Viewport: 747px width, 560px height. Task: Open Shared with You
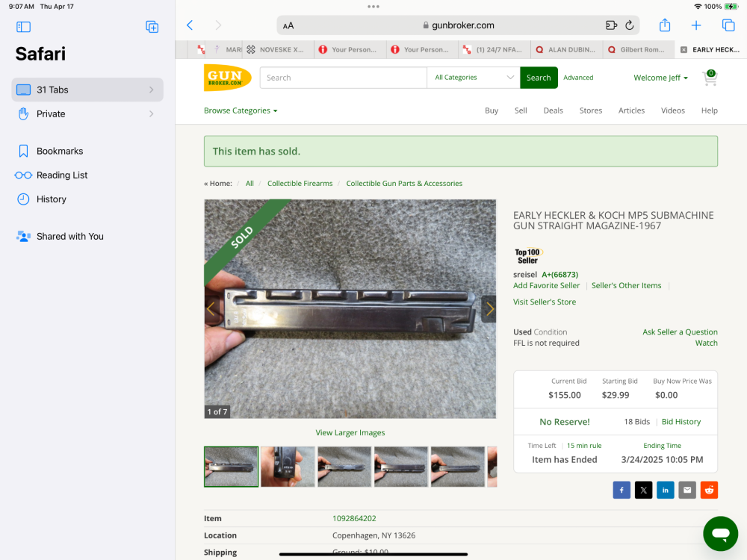[69, 236]
